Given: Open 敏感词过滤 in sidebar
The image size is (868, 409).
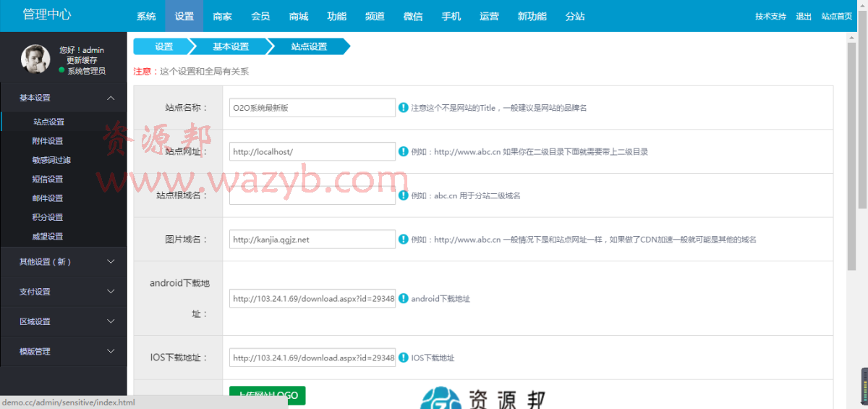Looking at the screenshot, I should point(51,160).
